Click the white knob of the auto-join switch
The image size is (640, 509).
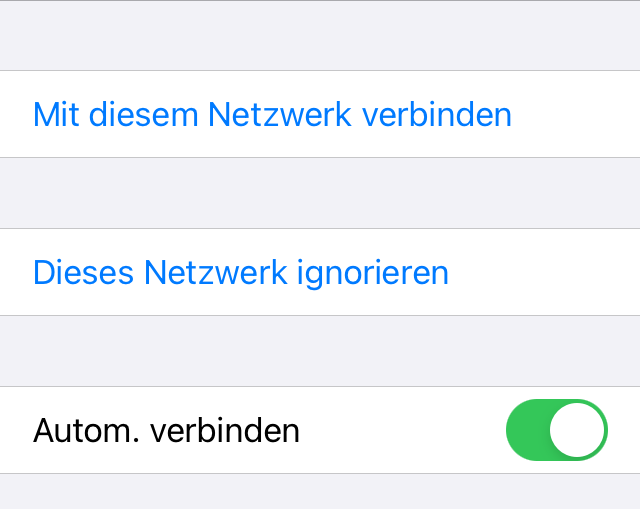coord(578,430)
